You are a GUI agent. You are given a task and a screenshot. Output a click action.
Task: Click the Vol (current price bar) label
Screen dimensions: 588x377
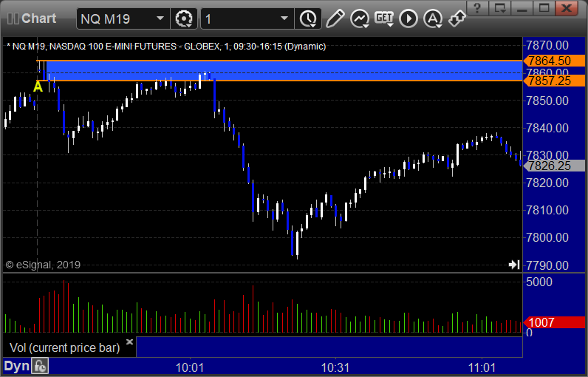[64, 347]
